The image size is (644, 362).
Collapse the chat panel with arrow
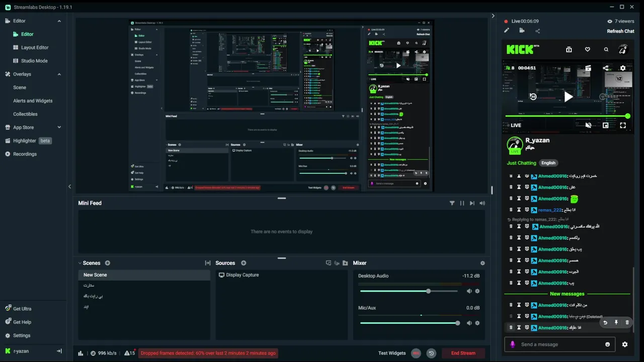(x=493, y=16)
